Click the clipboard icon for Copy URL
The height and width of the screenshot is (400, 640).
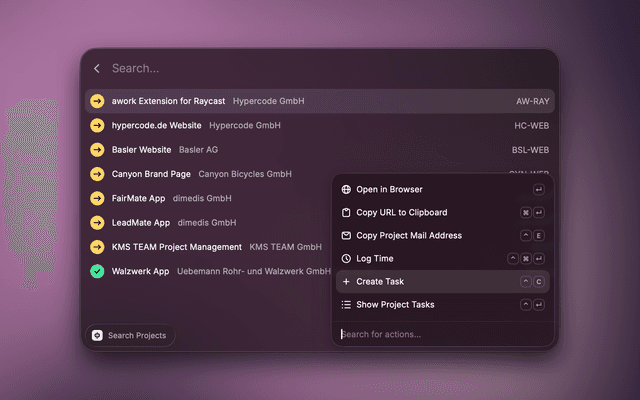tap(346, 213)
